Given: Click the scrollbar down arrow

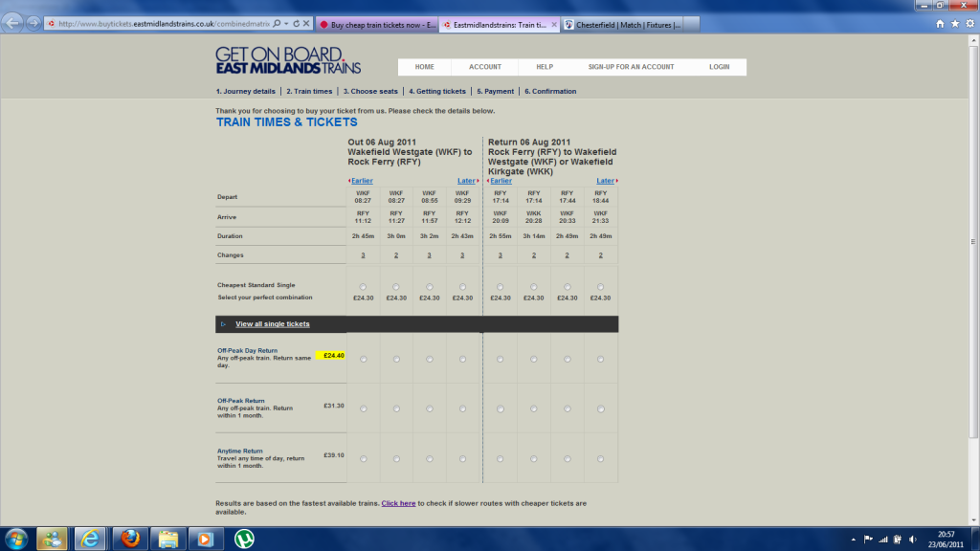Looking at the screenshot, I should (x=973, y=519).
